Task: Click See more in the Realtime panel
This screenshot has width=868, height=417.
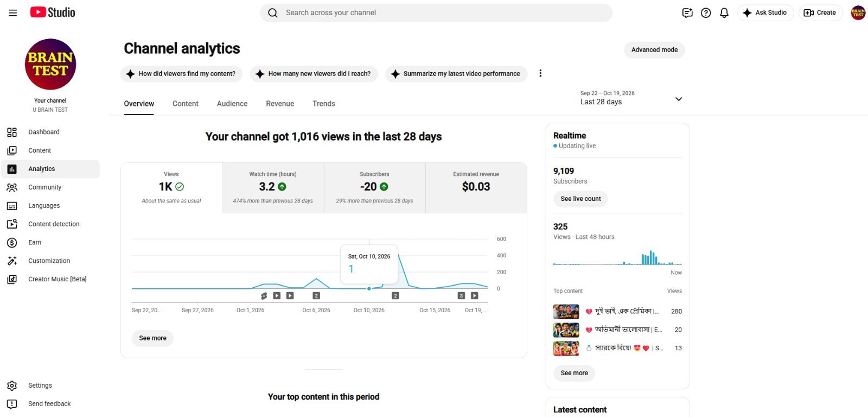Action: [574, 373]
